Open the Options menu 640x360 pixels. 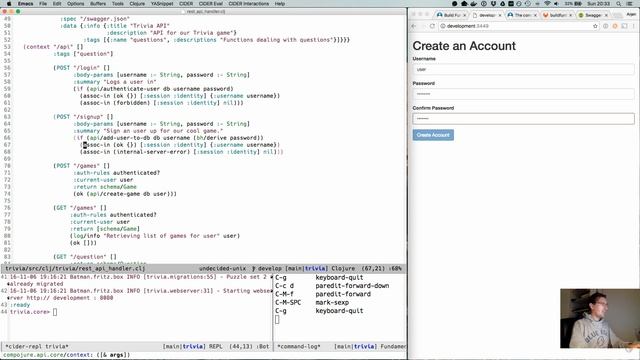point(76,4)
